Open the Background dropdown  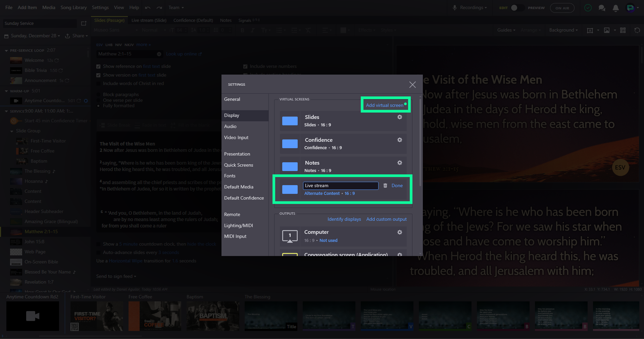563,30
